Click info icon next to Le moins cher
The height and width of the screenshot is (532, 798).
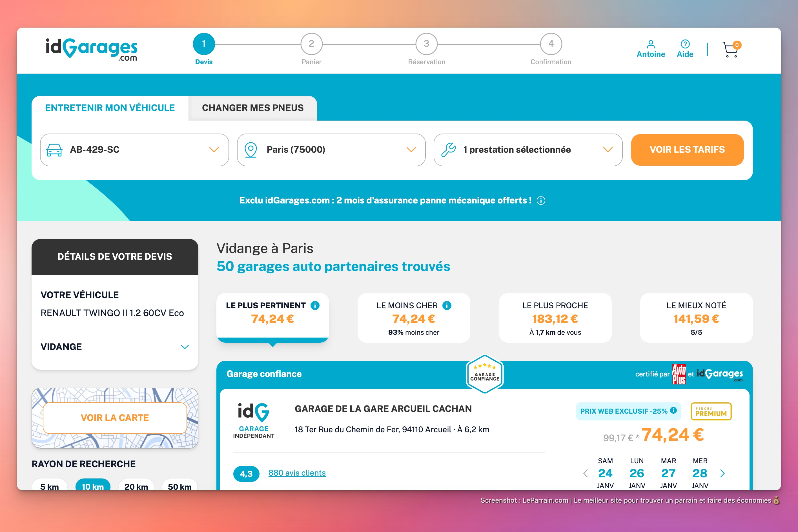[447, 305]
